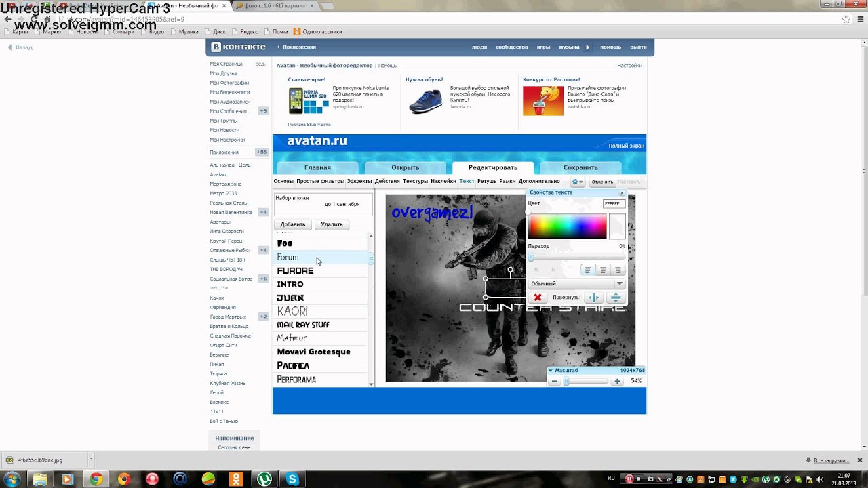
Task: Toggle bold text style Ж
Action: point(536,270)
